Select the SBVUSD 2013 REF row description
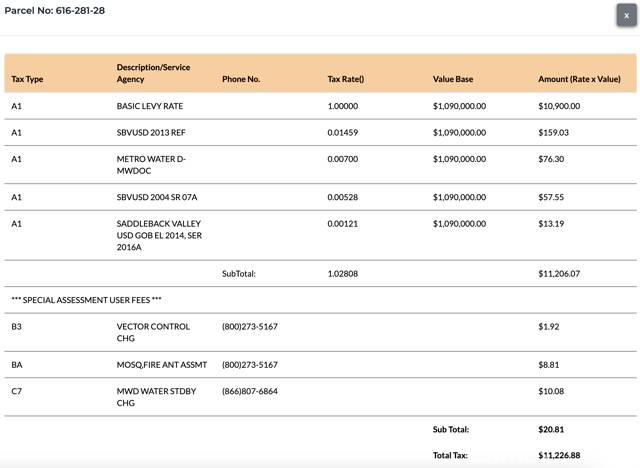640x468 pixels. pyautogui.click(x=151, y=133)
